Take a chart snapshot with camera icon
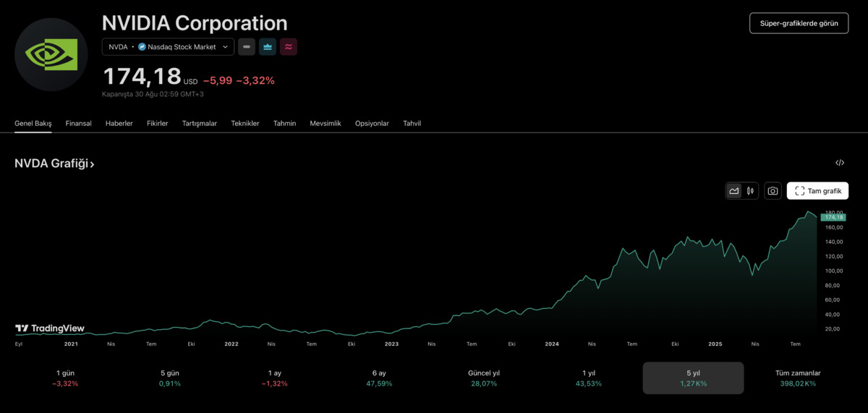The width and height of the screenshot is (868, 413). [x=773, y=191]
